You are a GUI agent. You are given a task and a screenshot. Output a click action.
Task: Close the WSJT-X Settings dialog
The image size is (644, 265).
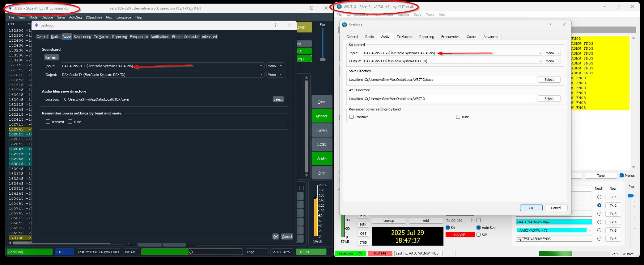[564, 25]
